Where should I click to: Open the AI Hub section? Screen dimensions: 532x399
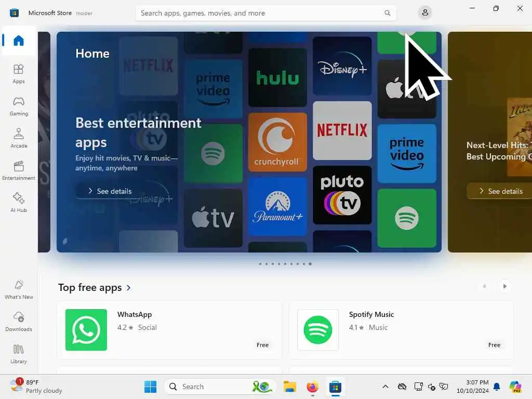click(x=19, y=203)
